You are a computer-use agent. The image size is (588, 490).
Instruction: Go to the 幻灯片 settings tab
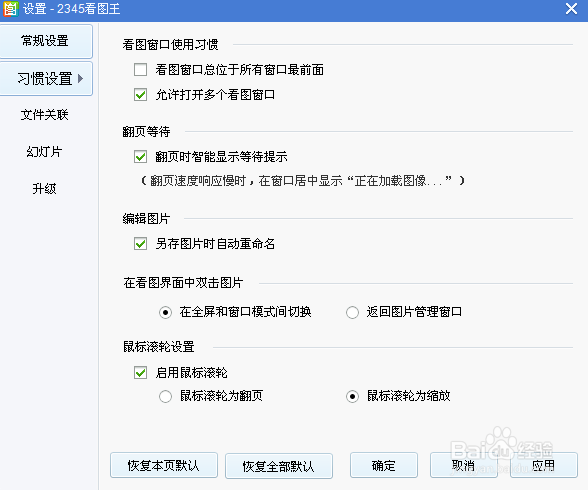coord(44,151)
